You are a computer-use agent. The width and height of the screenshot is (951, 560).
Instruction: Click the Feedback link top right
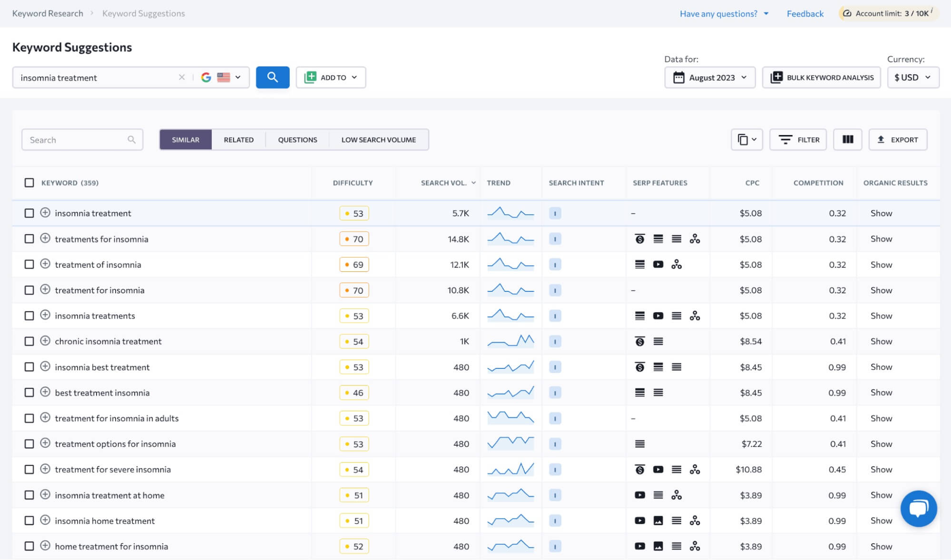click(x=805, y=12)
